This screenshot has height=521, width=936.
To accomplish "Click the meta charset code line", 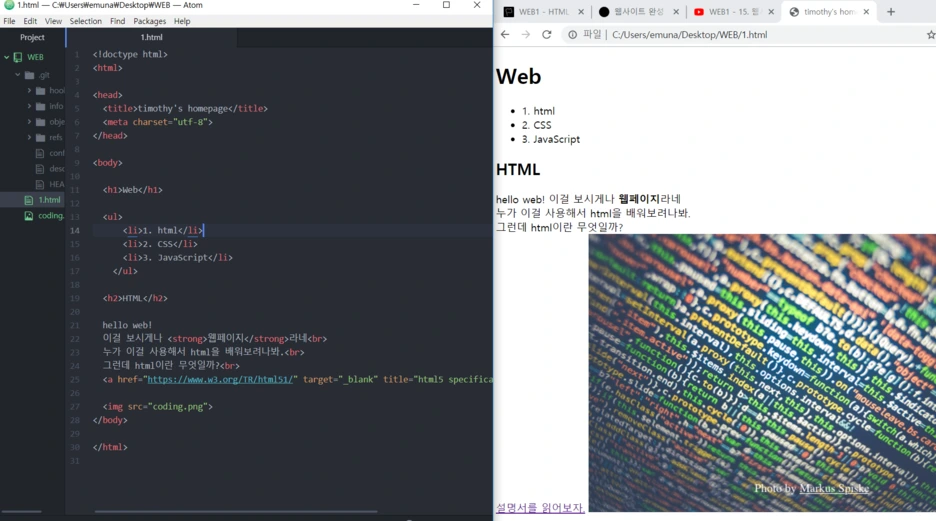I will click(158, 122).
